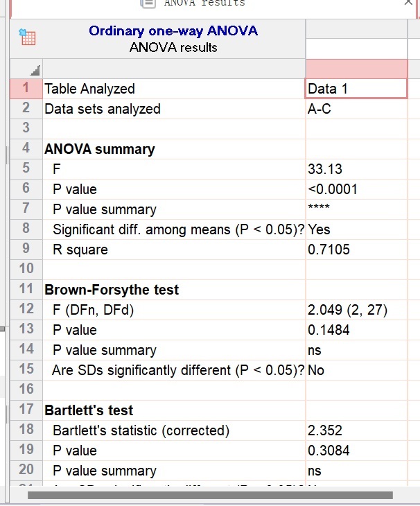This screenshot has height=506, width=420.
Task: Click row header number 12
Action: (x=26, y=309)
